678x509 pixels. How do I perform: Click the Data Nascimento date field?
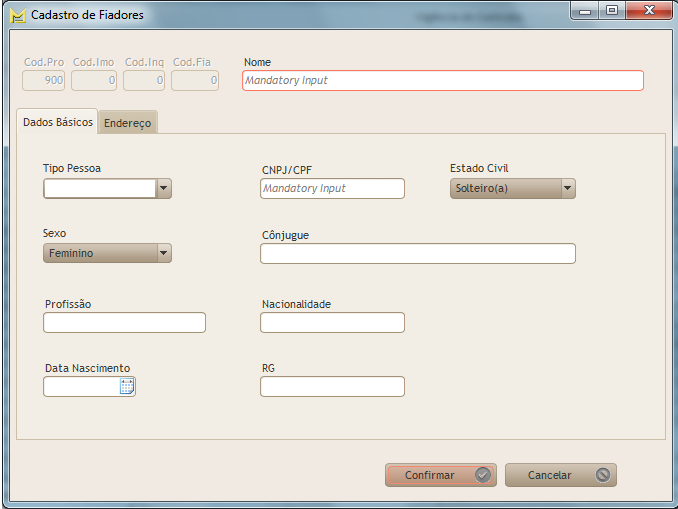tap(80, 387)
